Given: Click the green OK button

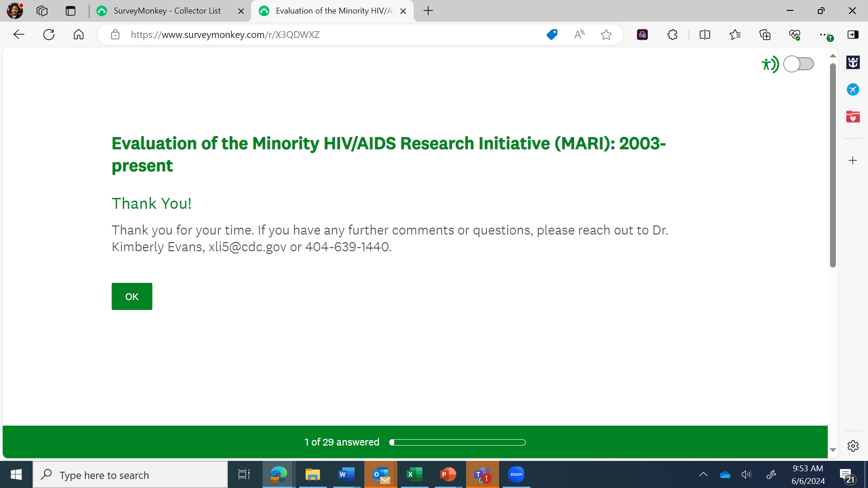Looking at the screenshot, I should coord(132,296).
